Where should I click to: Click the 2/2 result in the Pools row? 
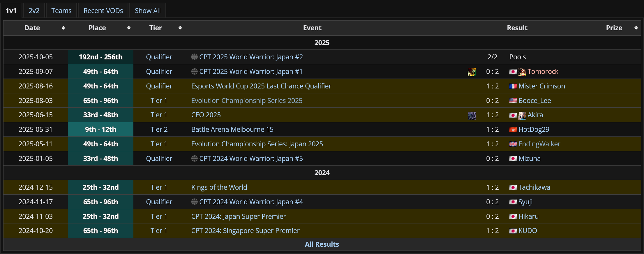[x=493, y=57]
